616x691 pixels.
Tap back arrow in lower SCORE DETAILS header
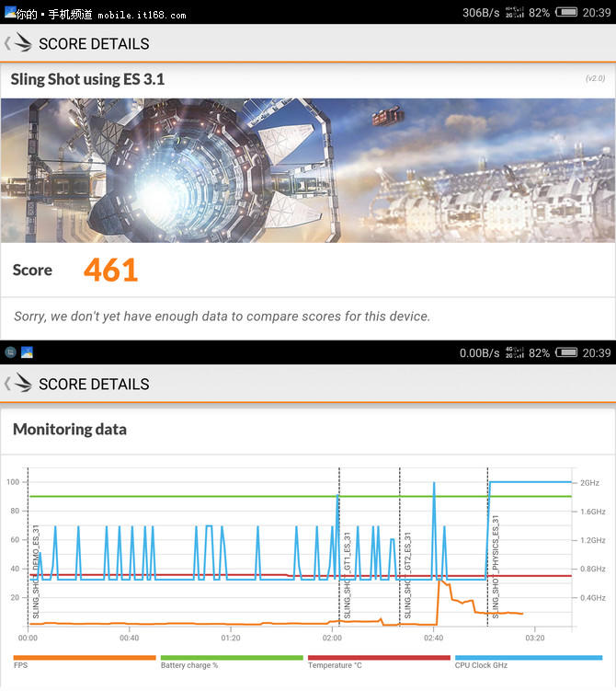coord(7,384)
